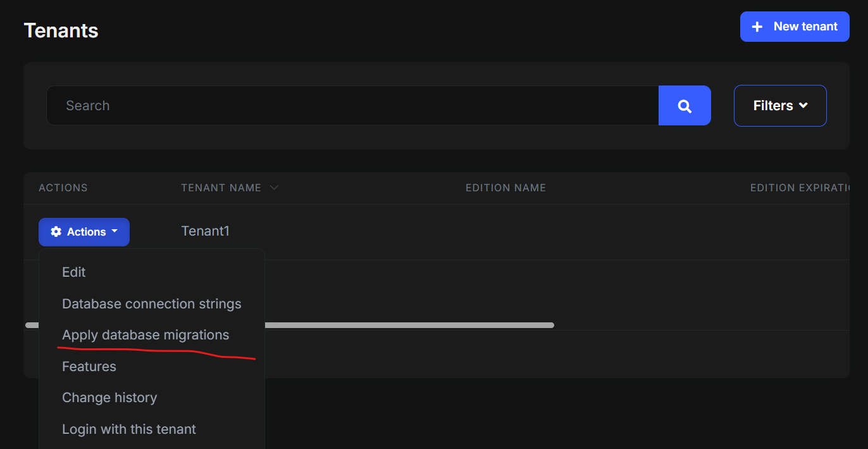868x449 pixels.
Task: Expand the Filters dropdown
Action: (780, 106)
